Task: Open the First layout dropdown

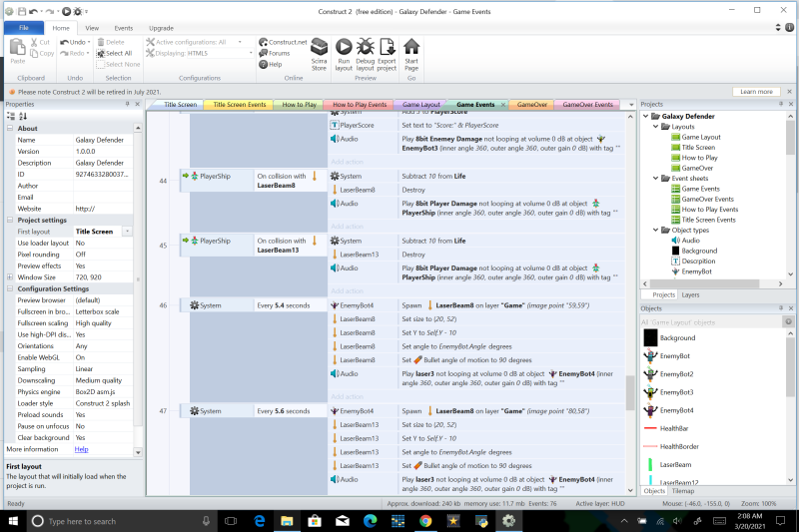Action: point(128,232)
